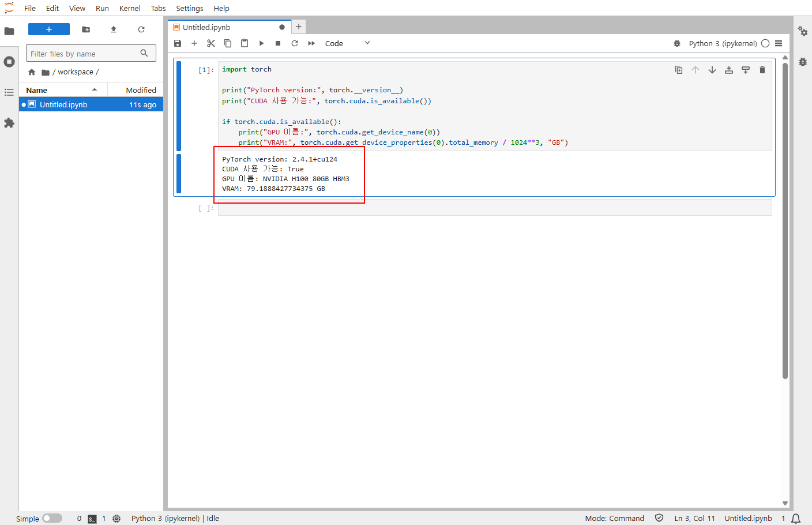The width and height of the screenshot is (812, 525).
Task: Click Mode: Command status text
Action: click(x=615, y=518)
